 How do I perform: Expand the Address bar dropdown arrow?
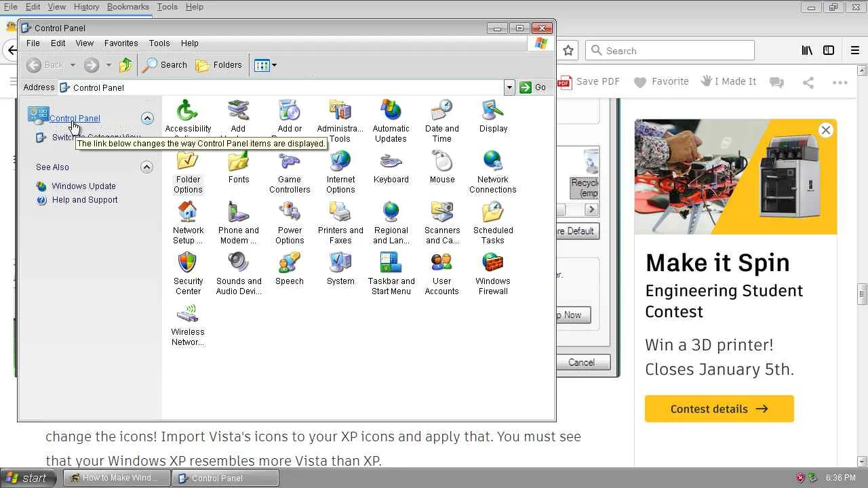click(x=509, y=87)
